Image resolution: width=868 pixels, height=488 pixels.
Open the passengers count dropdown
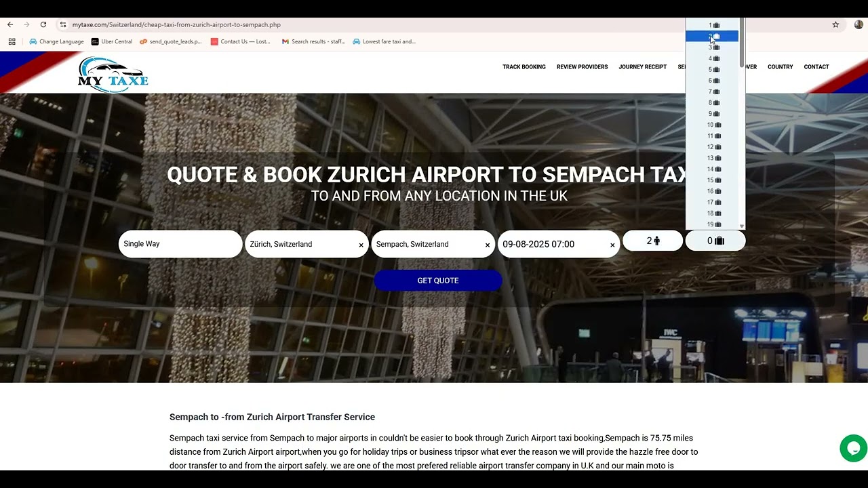[653, 241]
